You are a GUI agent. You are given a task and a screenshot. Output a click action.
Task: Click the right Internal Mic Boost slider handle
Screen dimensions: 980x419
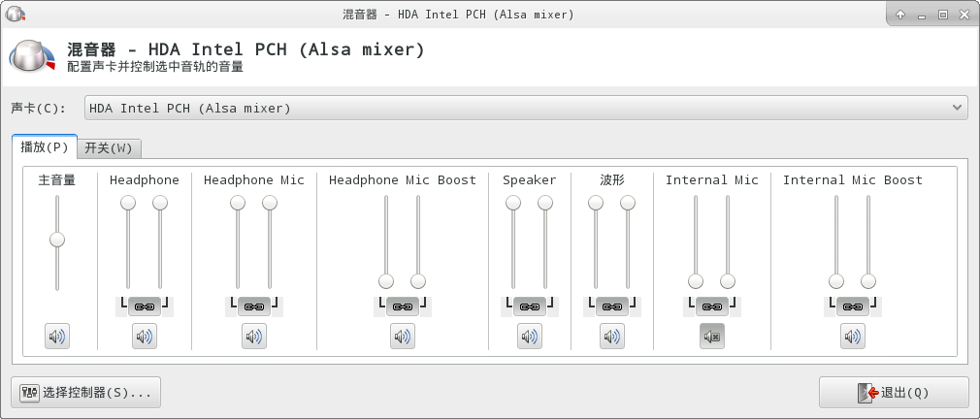868,281
